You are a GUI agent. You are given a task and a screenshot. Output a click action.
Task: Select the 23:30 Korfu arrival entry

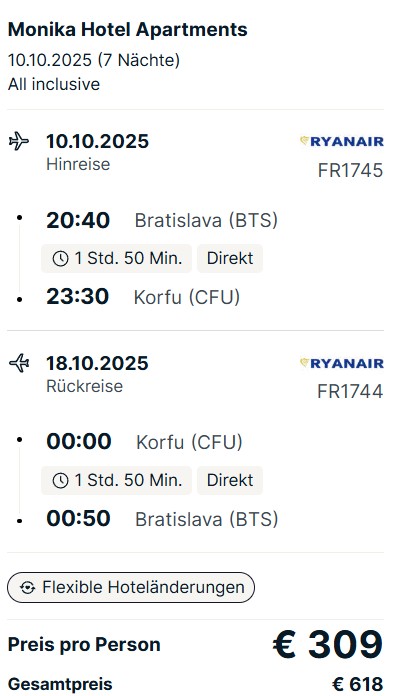(143, 297)
